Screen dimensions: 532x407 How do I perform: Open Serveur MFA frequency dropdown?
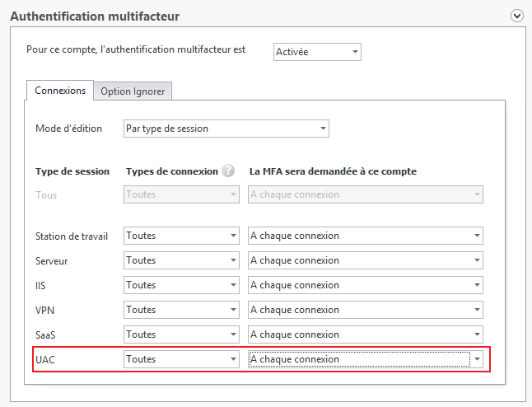[x=366, y=260]
